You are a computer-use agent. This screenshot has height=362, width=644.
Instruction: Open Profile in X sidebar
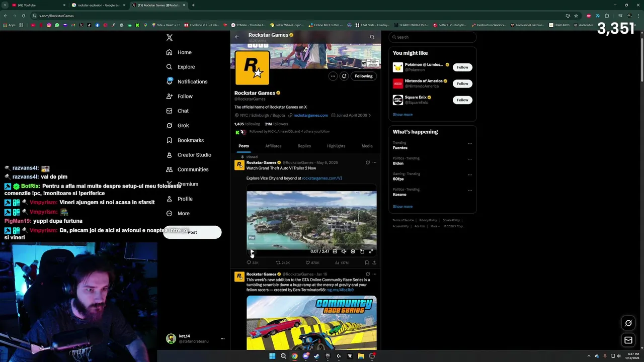180,199
